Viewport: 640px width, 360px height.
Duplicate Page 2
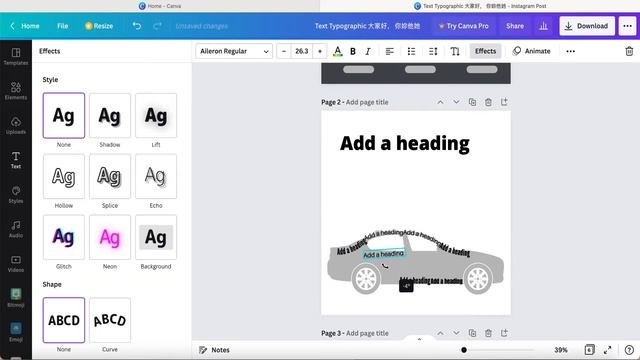(472, 102)
